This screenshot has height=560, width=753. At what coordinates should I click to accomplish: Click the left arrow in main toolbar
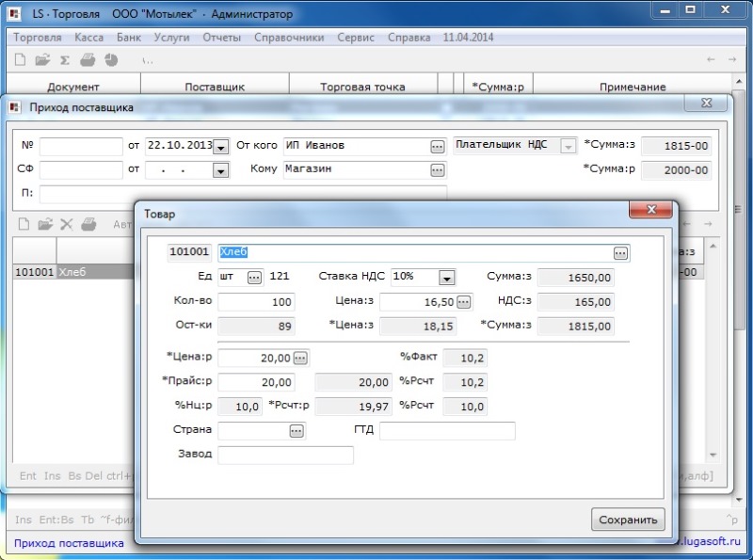[711, 59]
